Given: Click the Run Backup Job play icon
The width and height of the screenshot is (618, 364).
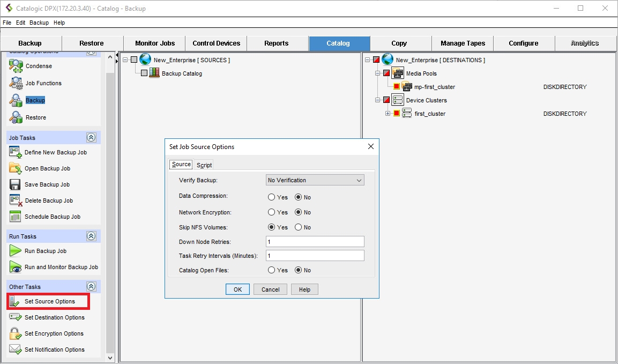Looking at the screenshot, I should pyautogui.click(x=15, y=251).
